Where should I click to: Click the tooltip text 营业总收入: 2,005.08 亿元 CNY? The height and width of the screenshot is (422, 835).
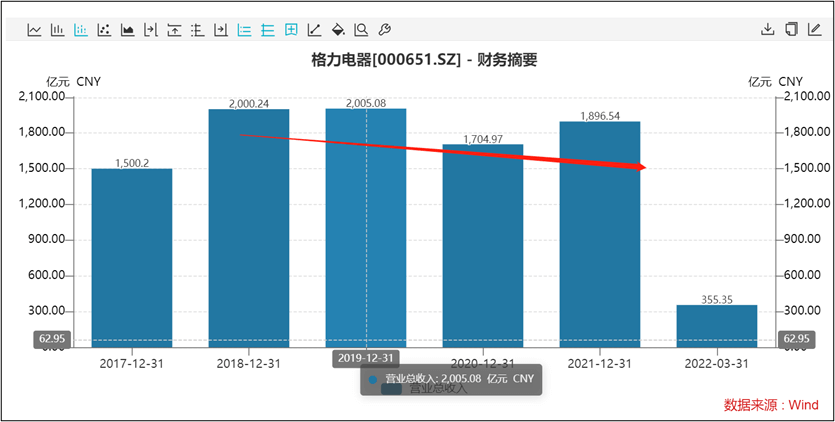pyautogui.click(x=459, y=379)
